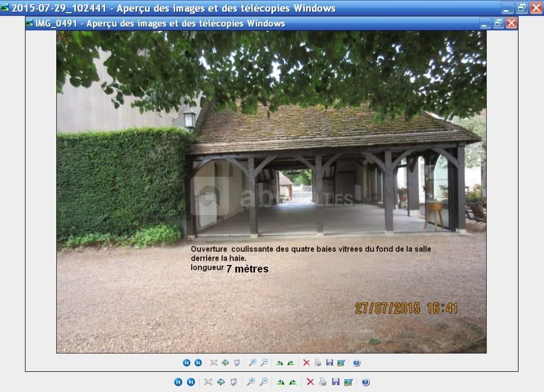The width and height of the screenshot is (544, 392).
Task: Rotate counterclockwise in IMG_0491 window toolbar
Action: pos(291,363)
